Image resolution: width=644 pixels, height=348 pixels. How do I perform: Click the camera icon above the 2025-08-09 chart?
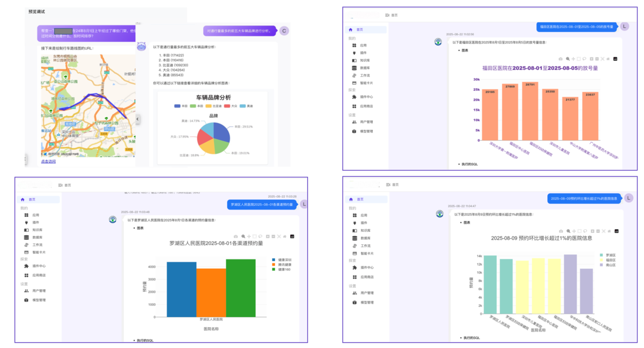pyautogui.click(x=561, y=231)
